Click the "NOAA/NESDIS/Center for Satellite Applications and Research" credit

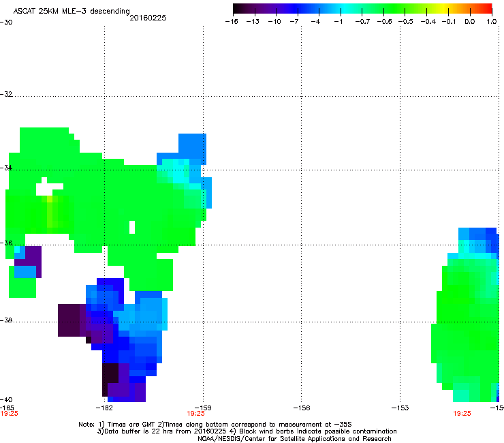click(x=294, y=439)
